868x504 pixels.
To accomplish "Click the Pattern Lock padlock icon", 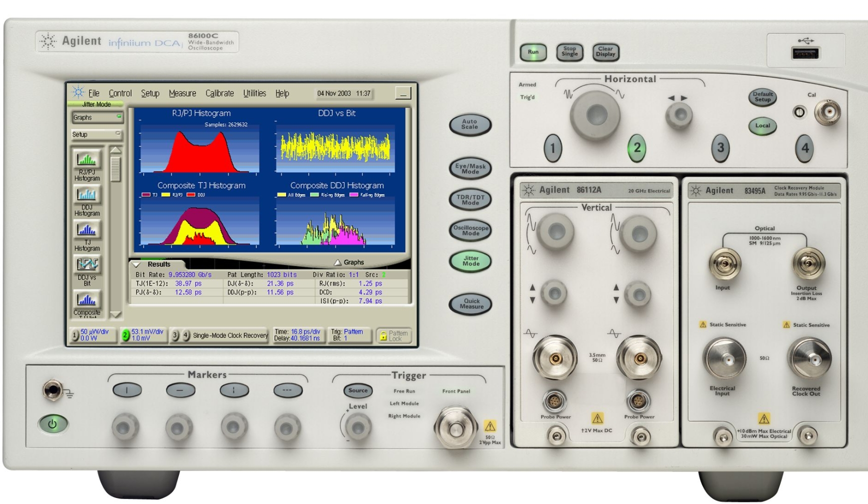I will (383, 336).
